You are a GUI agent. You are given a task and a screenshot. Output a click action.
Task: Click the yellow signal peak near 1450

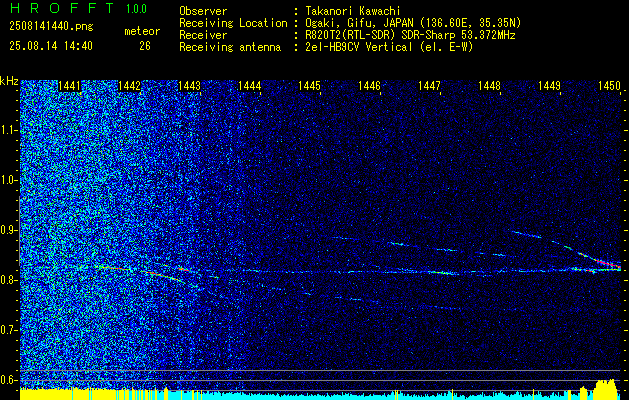(605, 389)
